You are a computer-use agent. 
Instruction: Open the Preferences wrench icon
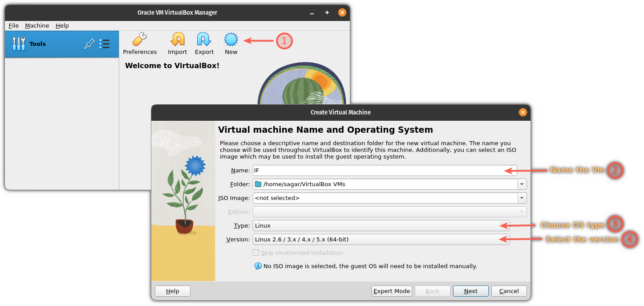[140, 40]
